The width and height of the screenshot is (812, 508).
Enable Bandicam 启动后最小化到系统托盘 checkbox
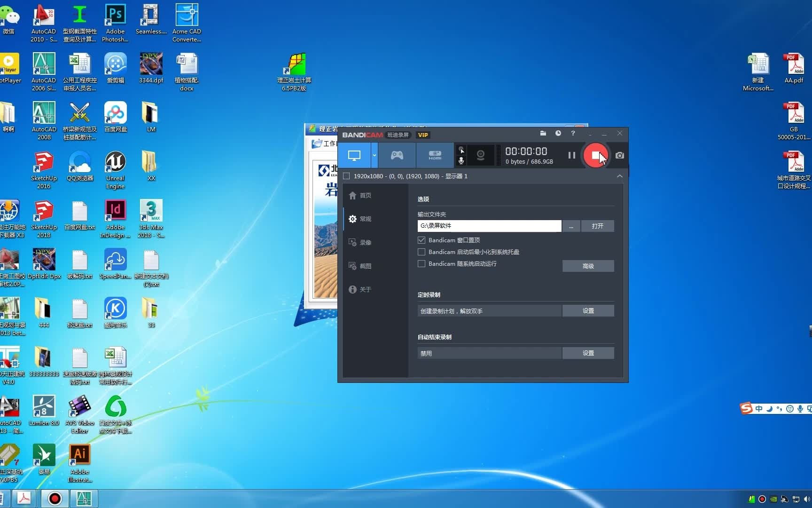[x=422, y=252]
